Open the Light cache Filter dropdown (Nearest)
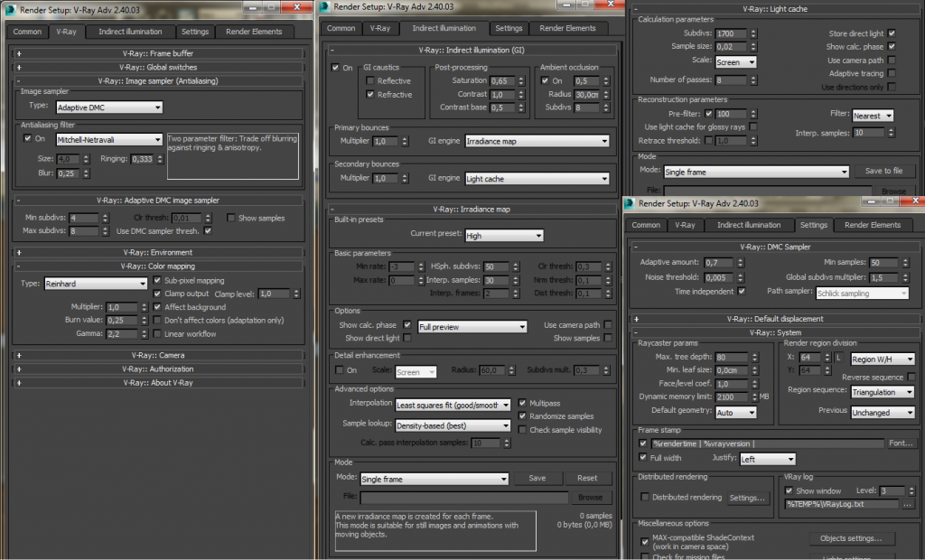925x560 pixels. [873, 116]
